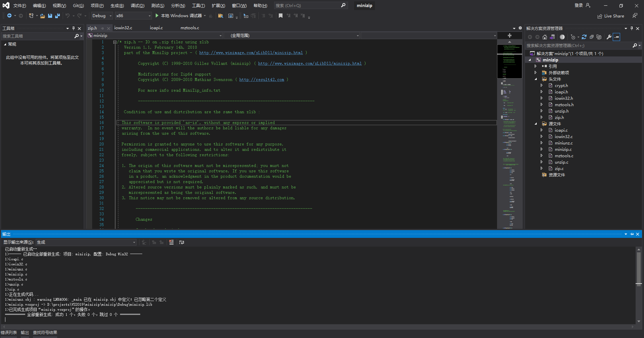This screenshot has height=338, width=644.
Task: Click the toolbar bookmark icon
Action: (280, 16)
